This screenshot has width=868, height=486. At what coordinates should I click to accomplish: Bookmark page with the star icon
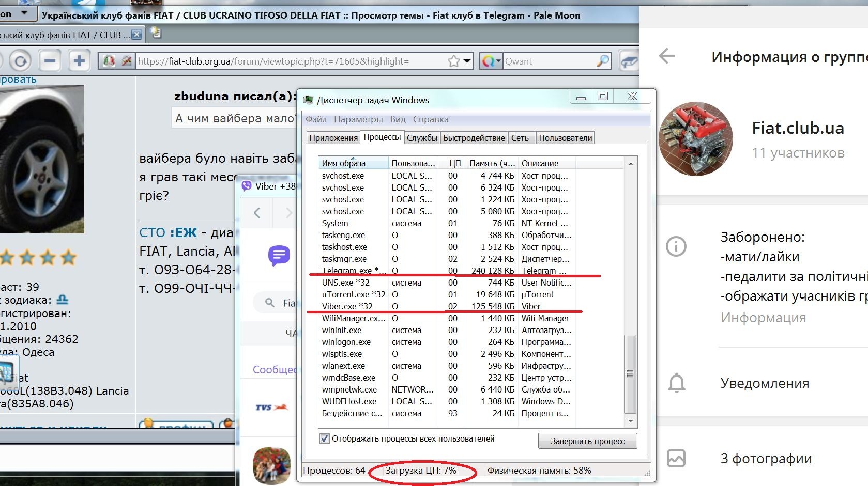point(453,61)
